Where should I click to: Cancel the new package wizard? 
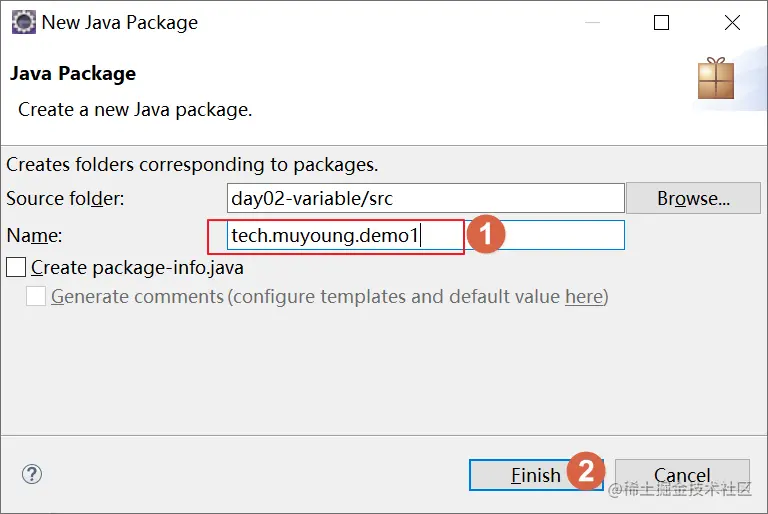point(682,475)
